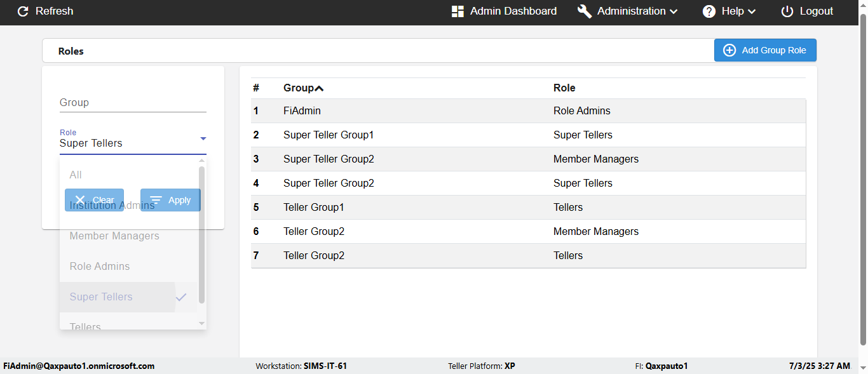
Task: Click the Add Group Role button
Action: point(765,50)
